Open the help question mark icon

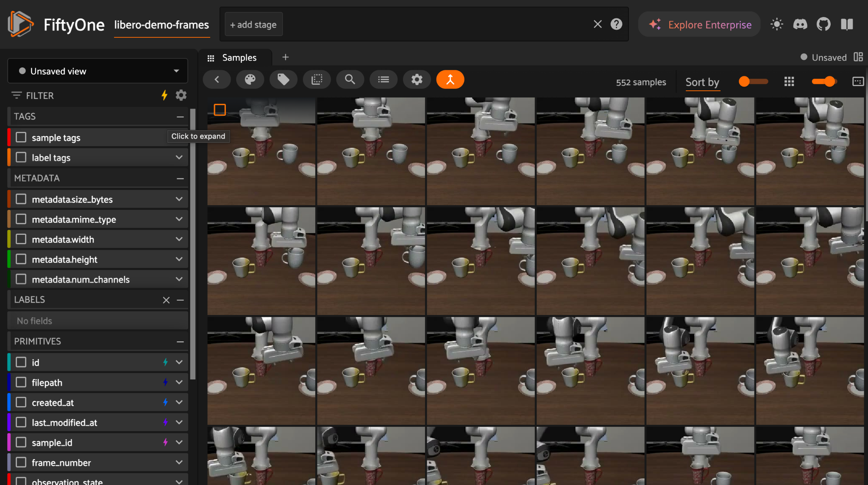[x=616, y=24]
